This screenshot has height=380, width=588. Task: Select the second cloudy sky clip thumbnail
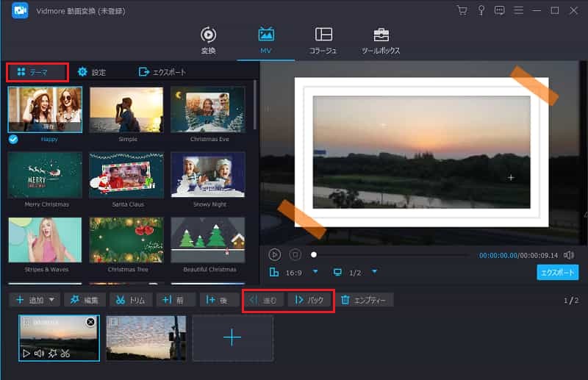tap(146, 338)
